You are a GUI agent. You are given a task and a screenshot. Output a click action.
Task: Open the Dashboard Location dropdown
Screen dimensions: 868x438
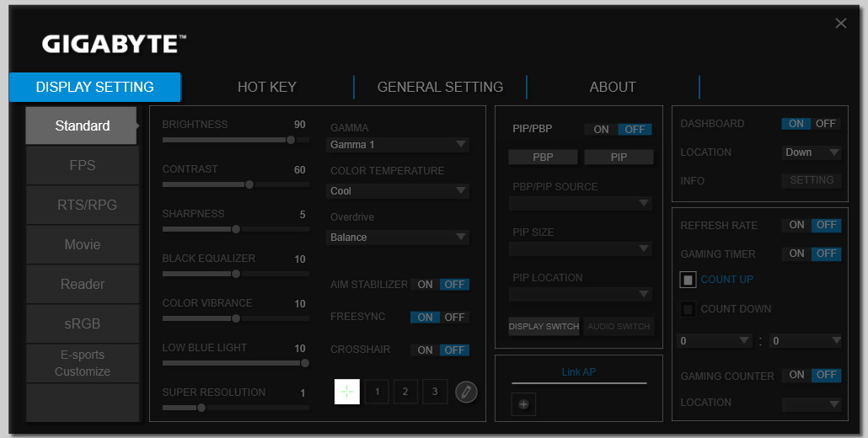tap(811, 152)
